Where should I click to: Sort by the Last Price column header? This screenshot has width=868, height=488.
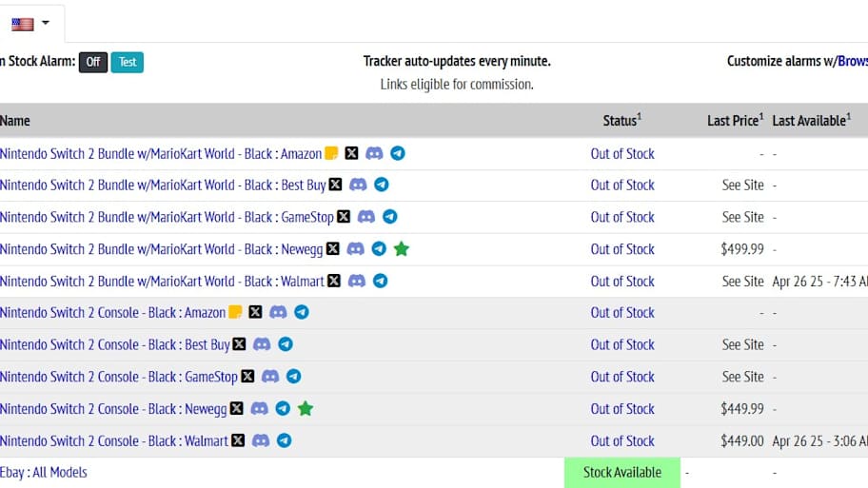coord(735,120)
